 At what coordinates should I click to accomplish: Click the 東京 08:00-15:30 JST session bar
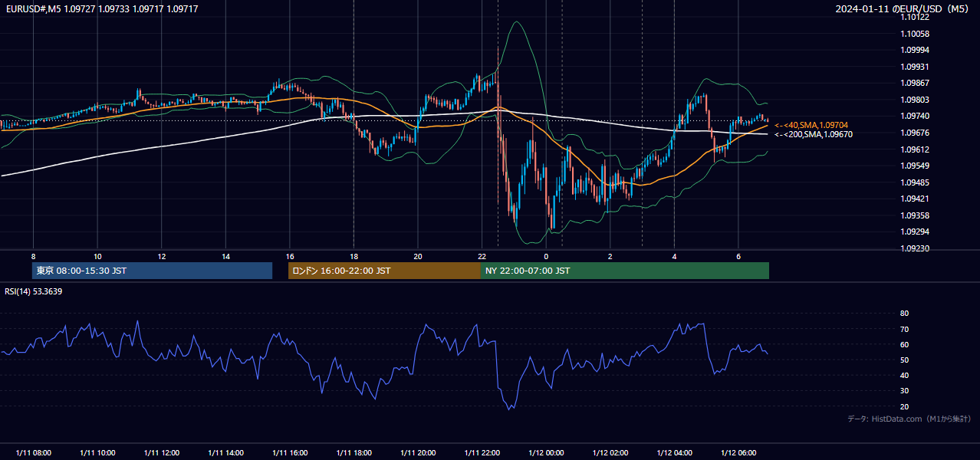point(153,271)
